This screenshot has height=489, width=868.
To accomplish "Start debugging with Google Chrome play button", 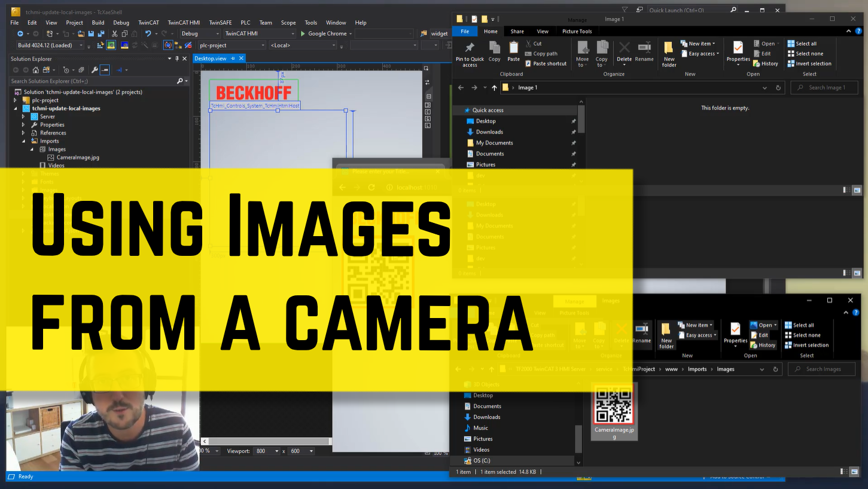I will click(x=303, y=33).
